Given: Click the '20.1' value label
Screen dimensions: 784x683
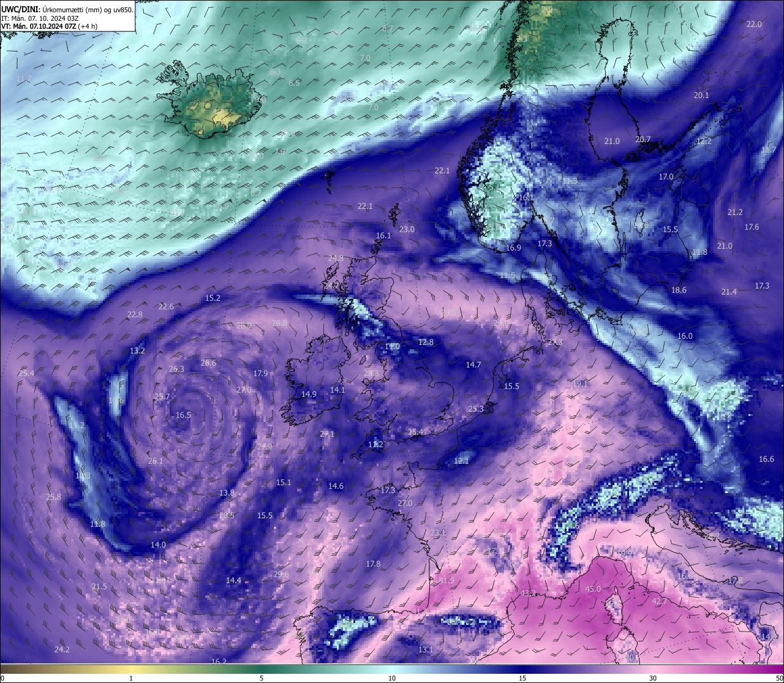Looking at the screenshot, I should [701, 95].
